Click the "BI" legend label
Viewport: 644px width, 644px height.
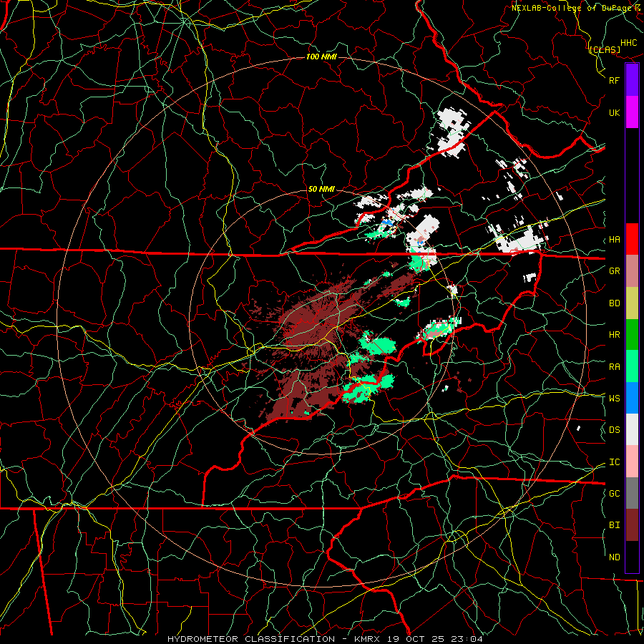point(614,525)
